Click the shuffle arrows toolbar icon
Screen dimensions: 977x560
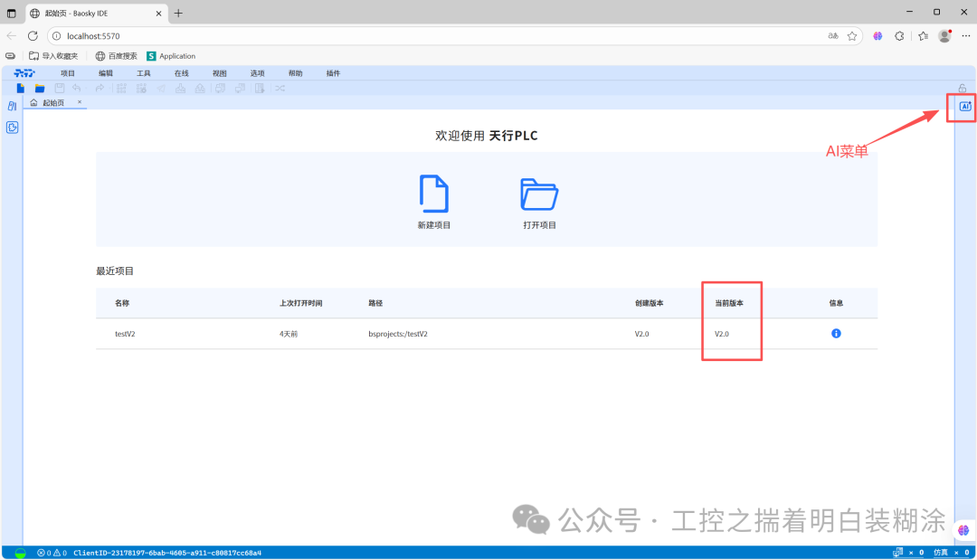point(280,89)
